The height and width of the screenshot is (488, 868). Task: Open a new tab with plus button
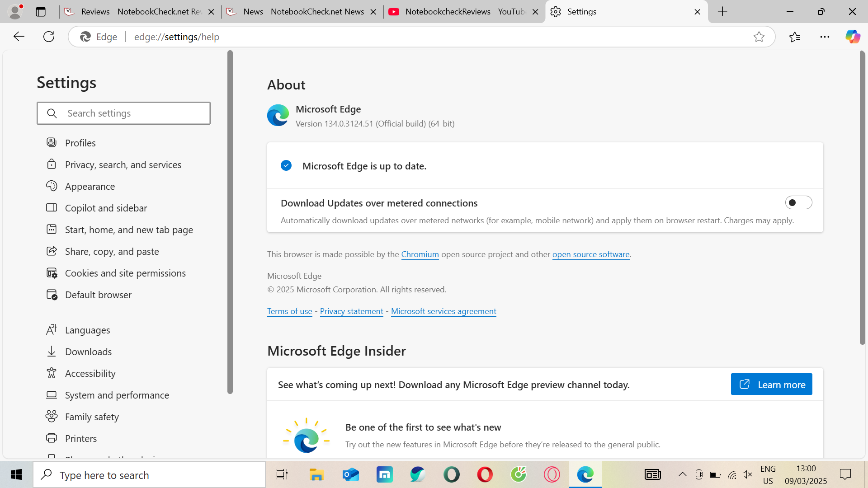point(722,12)
